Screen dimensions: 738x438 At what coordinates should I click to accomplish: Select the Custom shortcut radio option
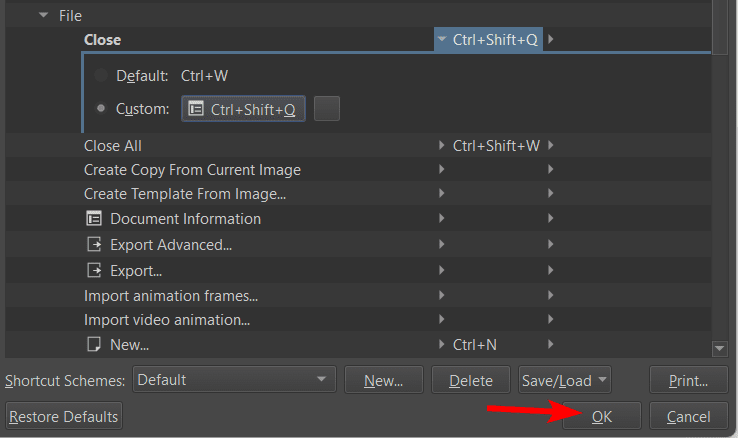pyautogui.click(x=100, y=108)
